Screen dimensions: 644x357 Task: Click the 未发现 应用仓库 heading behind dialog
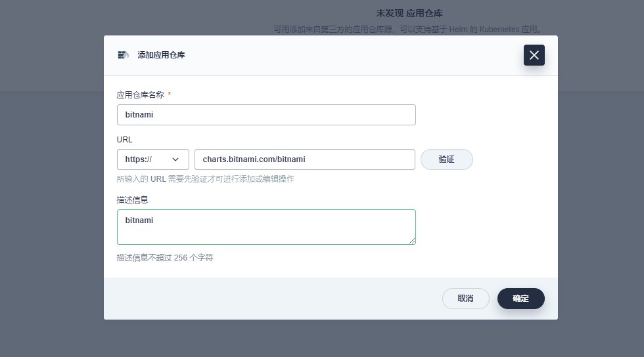[x=409, y=14]
